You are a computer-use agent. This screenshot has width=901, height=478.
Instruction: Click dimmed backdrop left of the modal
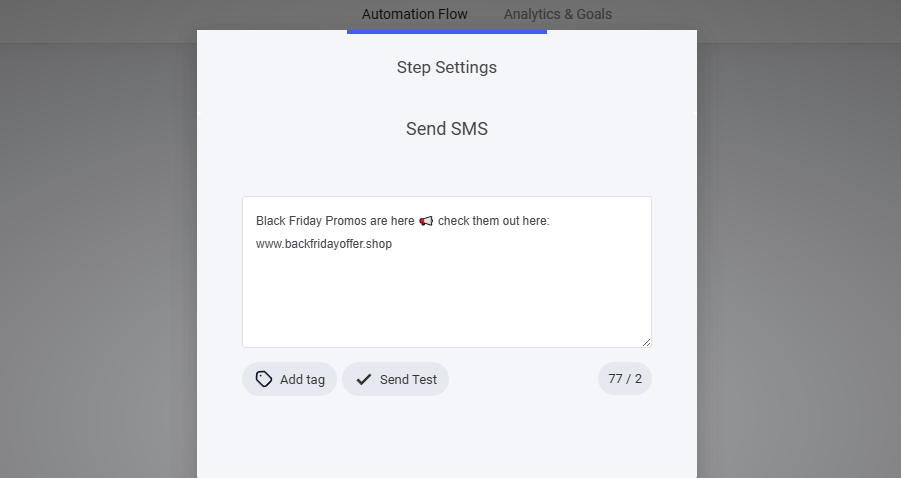[98, 260]
